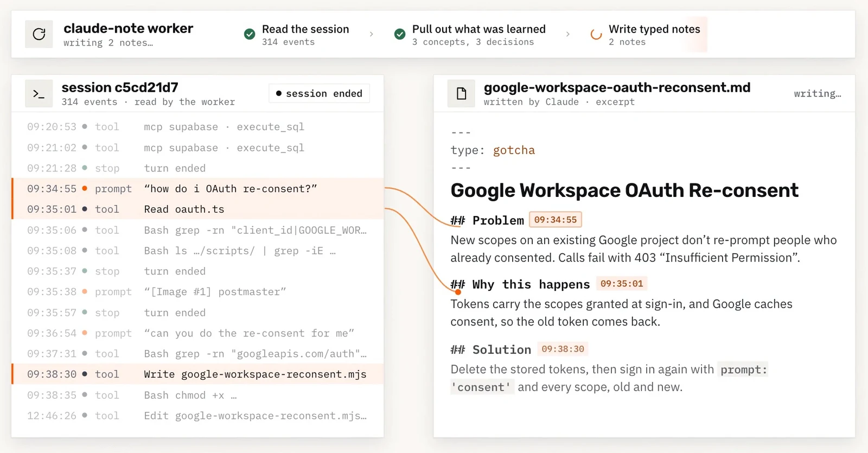868x453 pixels.
Task: Select the "[Image #1] postmaster" prompt row
Action: [x=197, y=292]
